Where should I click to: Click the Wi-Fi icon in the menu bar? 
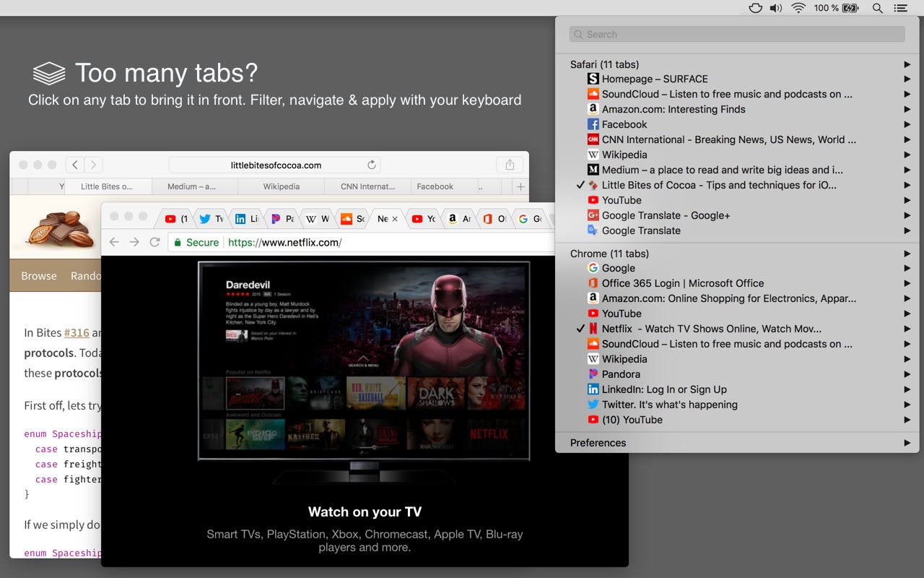coord(798,8)
